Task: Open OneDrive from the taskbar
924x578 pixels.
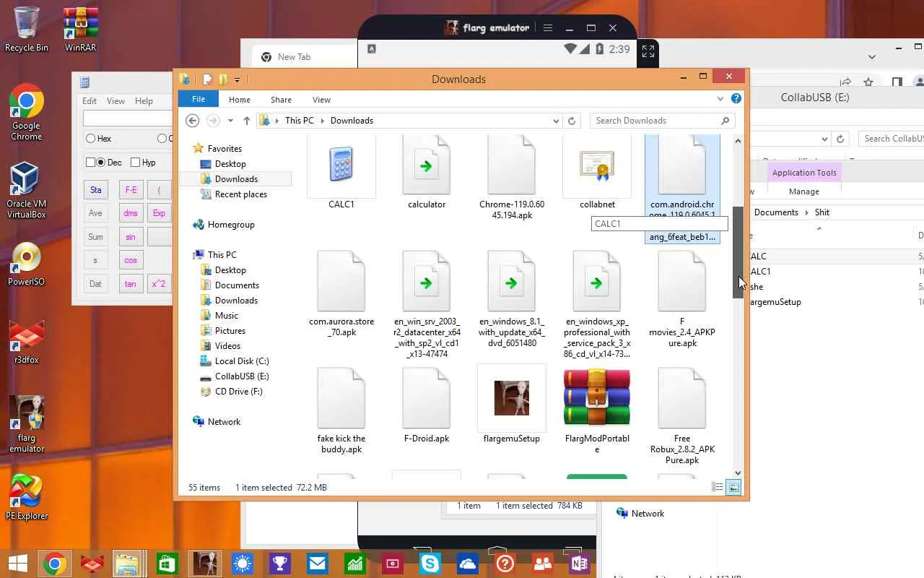Action: [x=467, y=563]
